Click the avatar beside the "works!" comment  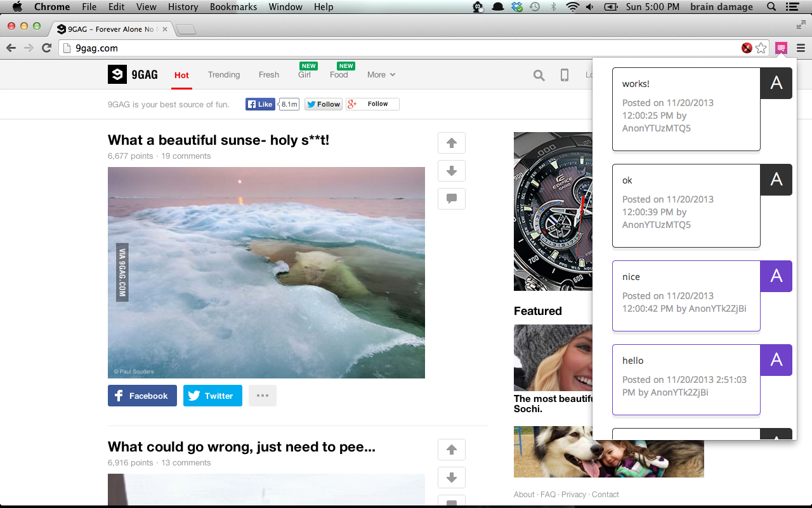[x=776, y=83]
